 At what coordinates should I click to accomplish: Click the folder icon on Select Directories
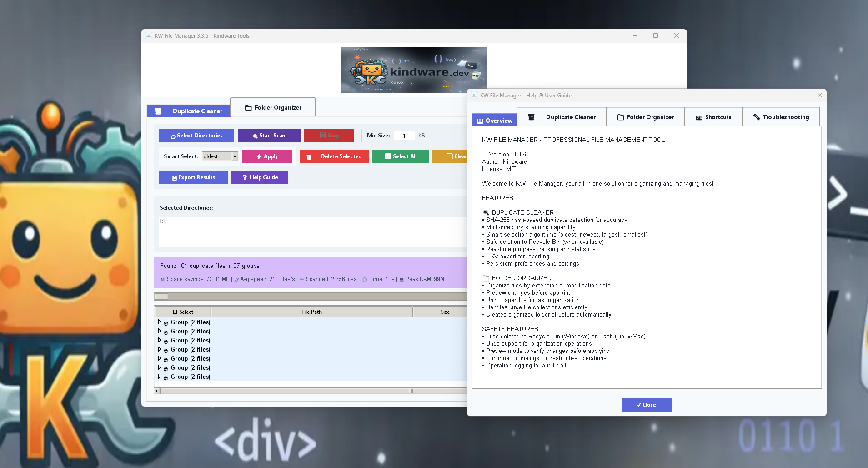[173, 136]
